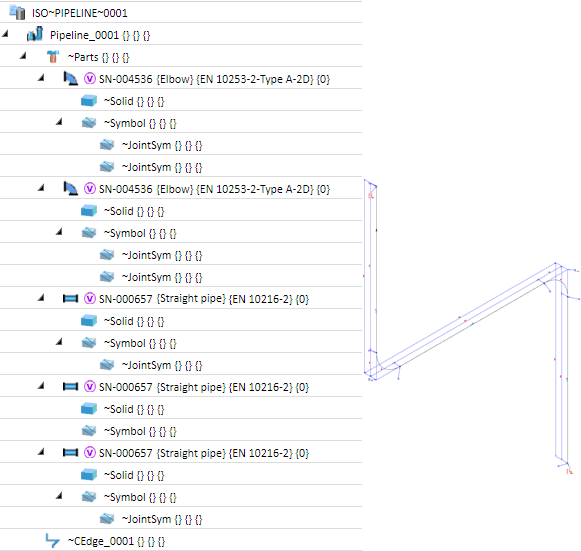Click the ~Symbol icon under first Elbow
This screenshot has width=581, height=551.
[x=89, y=123]
